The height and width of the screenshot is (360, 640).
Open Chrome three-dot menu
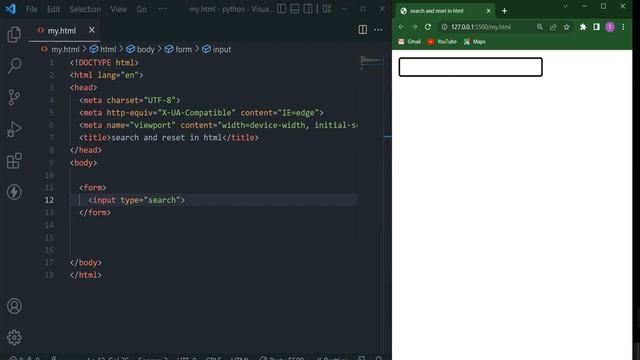pos(623,27)
